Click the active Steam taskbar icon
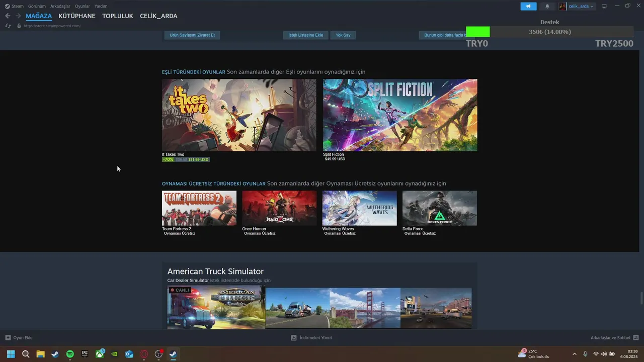Screen dimensions: 644x362 pos(173,354)
